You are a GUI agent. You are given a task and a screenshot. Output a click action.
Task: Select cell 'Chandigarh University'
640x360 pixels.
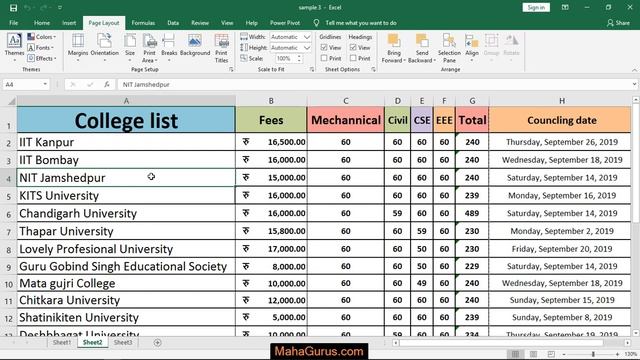[x=126, y=213]
